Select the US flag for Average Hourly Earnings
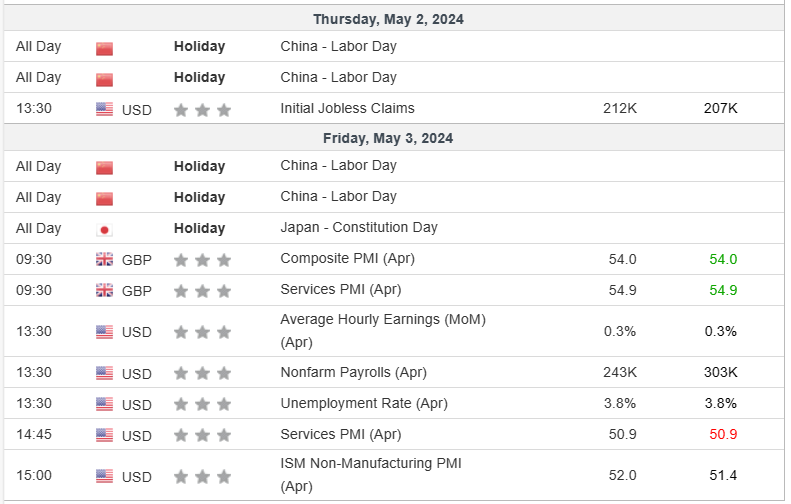The height and width of the screenshot is (504, 791). pyautogui.click(x=105, y=332)
